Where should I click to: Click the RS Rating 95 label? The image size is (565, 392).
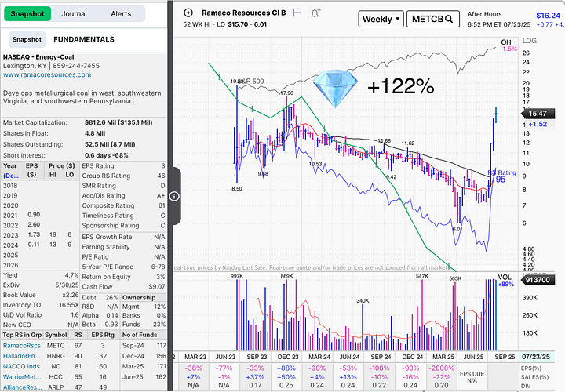tap(501, 176)
